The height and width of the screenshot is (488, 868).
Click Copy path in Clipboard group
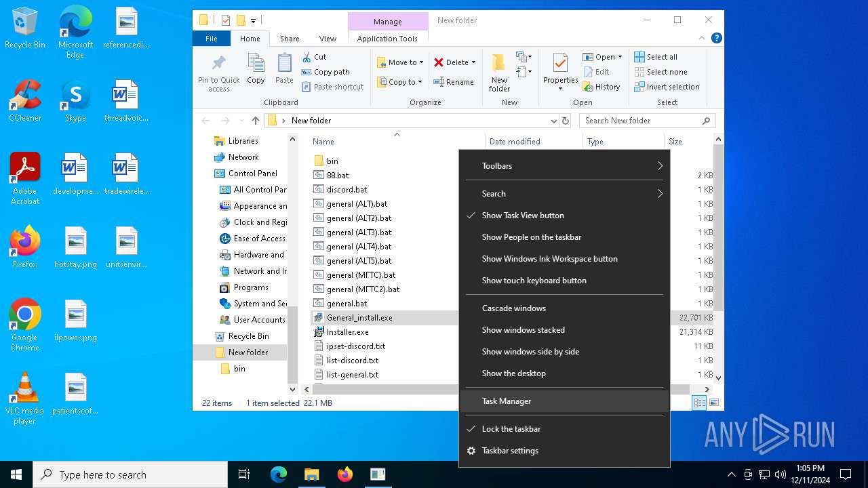pos(325,72)
